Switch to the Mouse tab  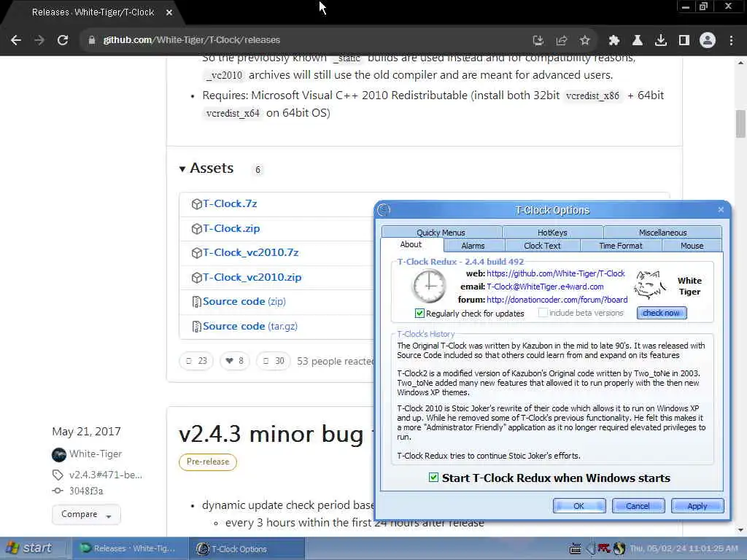pos(692,246)
